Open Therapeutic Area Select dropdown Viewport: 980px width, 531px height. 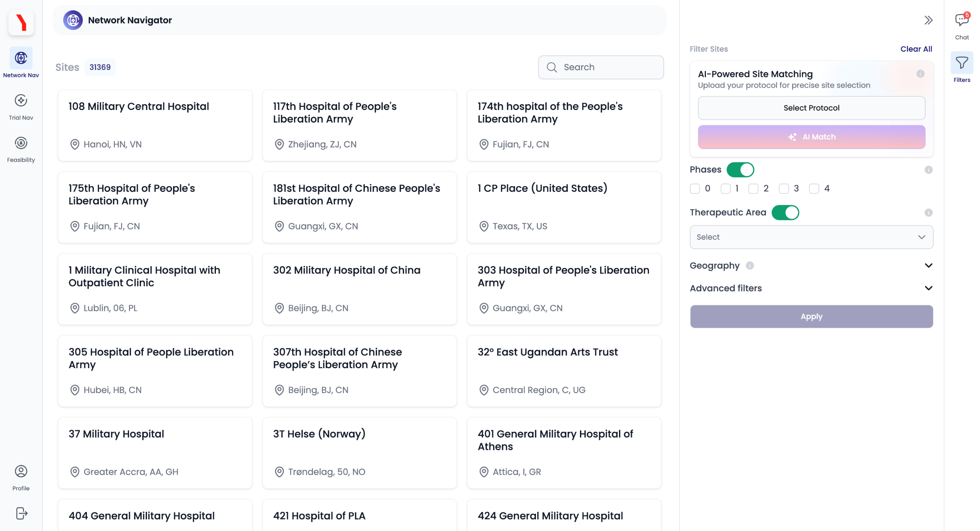click(x=811, y=237)
